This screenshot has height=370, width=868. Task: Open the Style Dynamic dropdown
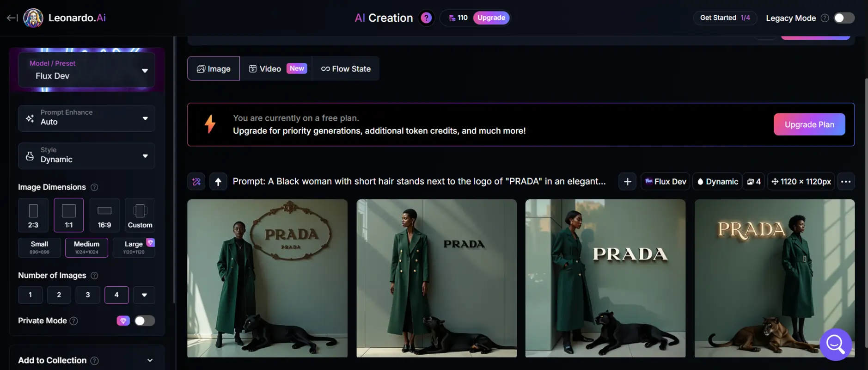point(86,156)
